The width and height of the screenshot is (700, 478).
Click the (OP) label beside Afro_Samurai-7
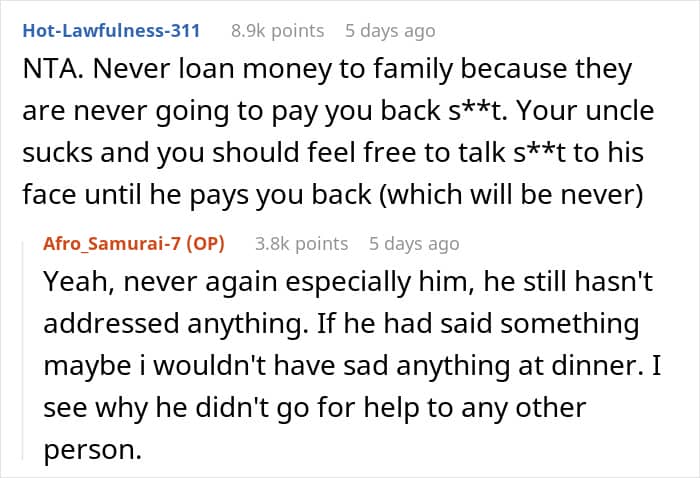coord(207,243)
